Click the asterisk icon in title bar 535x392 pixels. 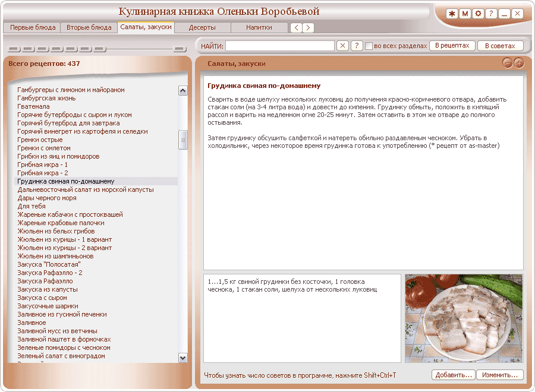pos(452,14)
